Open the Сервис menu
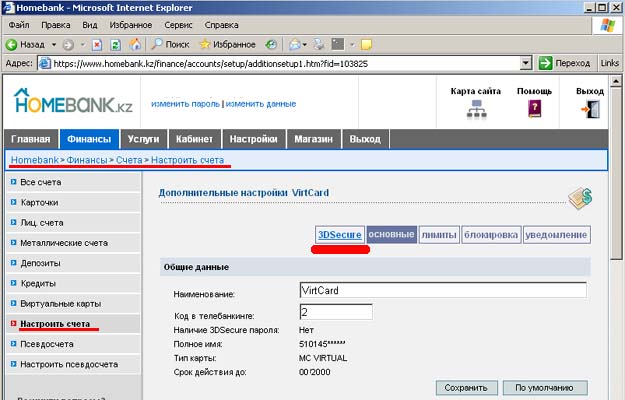 [x=178, y=25]
